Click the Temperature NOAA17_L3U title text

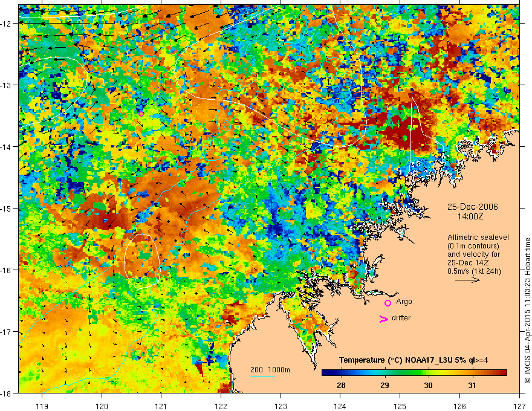tap(414, 360)
